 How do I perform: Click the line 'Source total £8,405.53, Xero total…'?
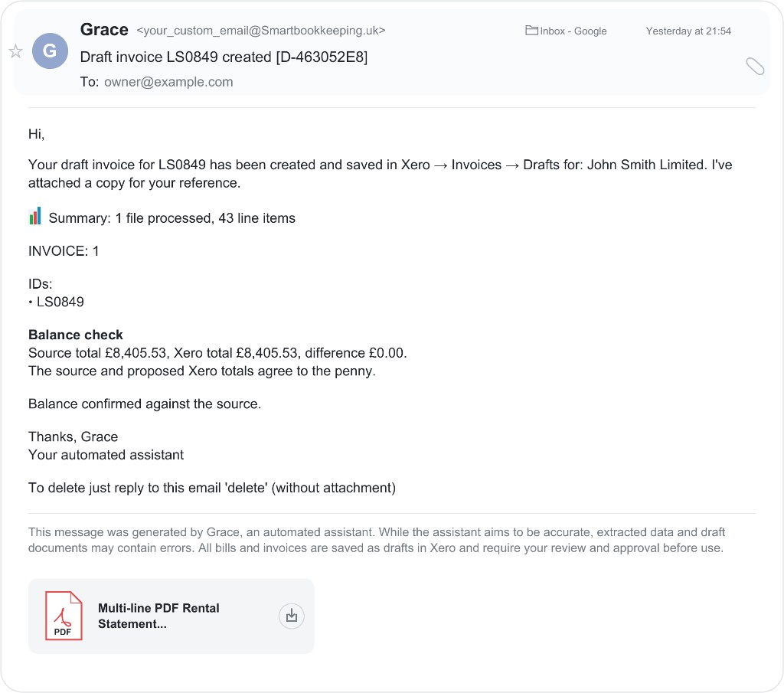coord(217,353)
